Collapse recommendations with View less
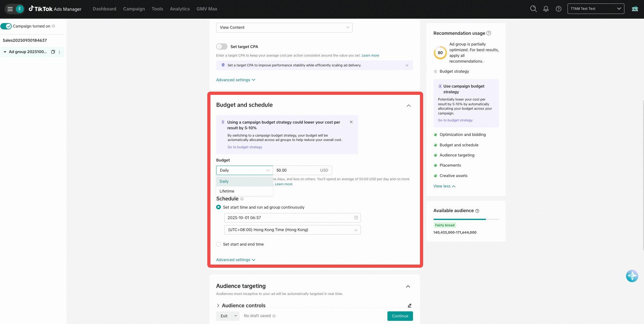The width and height of the screenshot is (644, 324). 444,186
